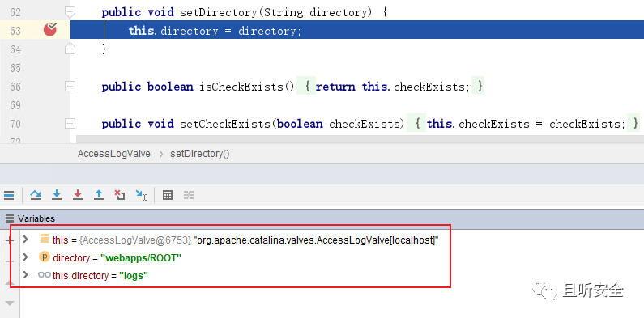Click the {AccessLogValve@6753} object reference
Image resolution: width=644 pixels, height=318 pixels.
coord(135,240)
